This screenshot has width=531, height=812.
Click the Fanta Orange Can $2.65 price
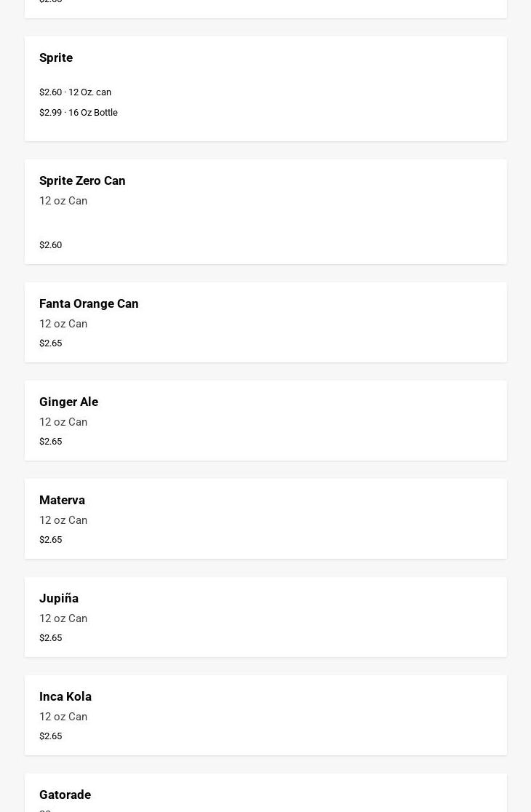tap(50, 343)
